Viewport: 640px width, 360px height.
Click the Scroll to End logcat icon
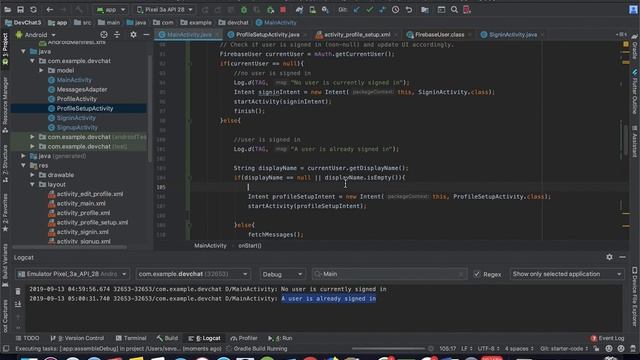pos(18,304)
